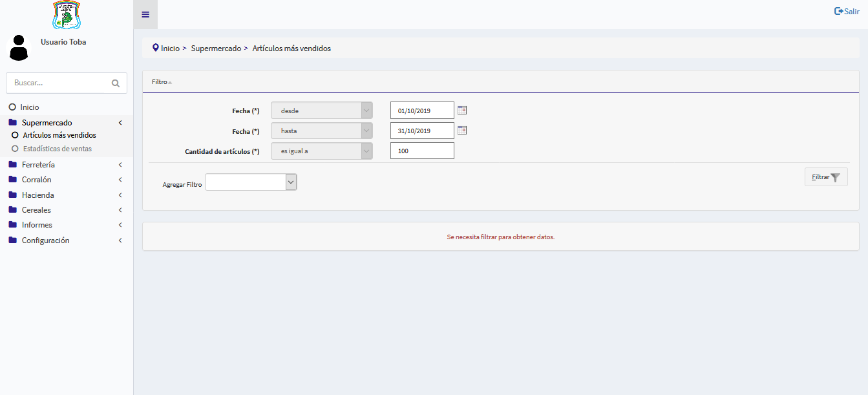The height and width of the screenshot is (395, 868).
Task: Go to Inicio in the sidebar
Action: coord(29,107)
